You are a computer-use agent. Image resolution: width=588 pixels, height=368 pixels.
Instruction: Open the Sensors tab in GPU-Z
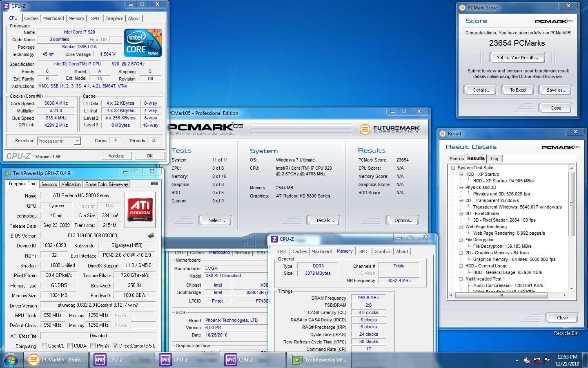click(49, 184)
